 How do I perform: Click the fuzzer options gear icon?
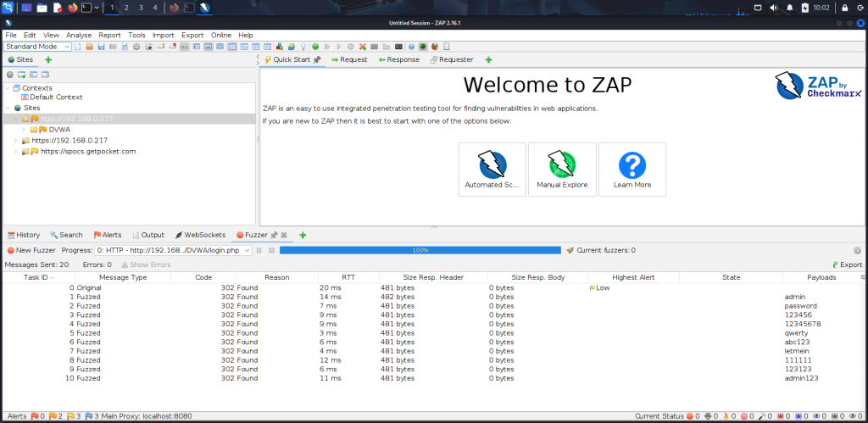[x=858, y=250]
